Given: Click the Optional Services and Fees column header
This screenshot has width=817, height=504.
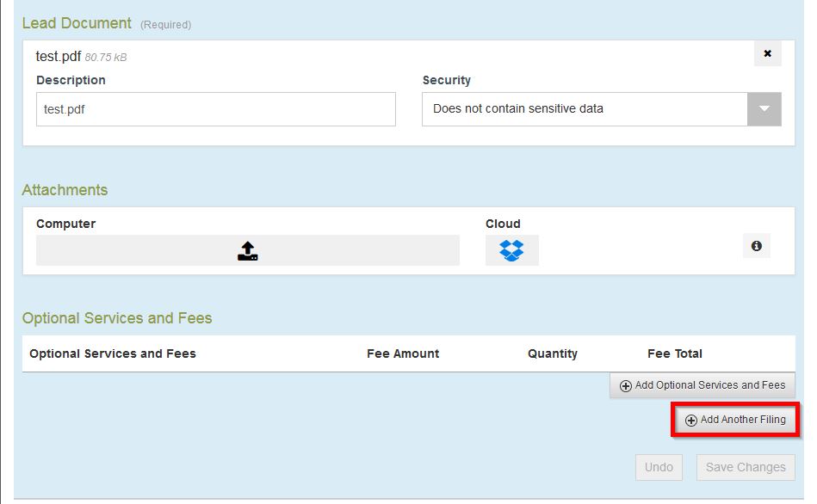Looking at the screenshot, I should click(113, 353).
